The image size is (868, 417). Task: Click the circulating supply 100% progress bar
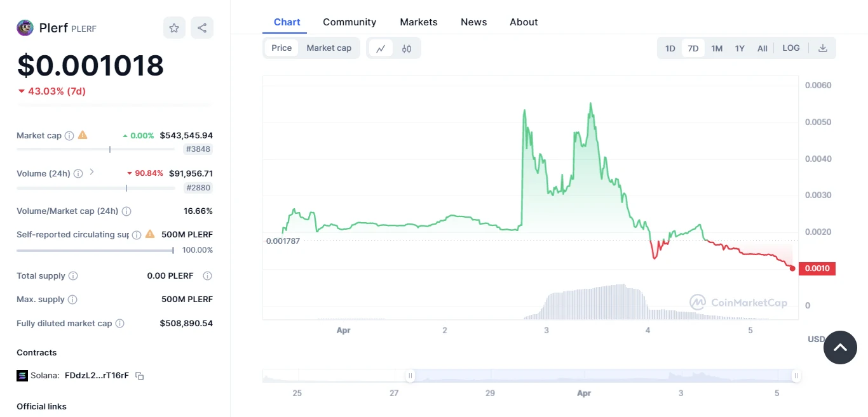tap(95, 251)
